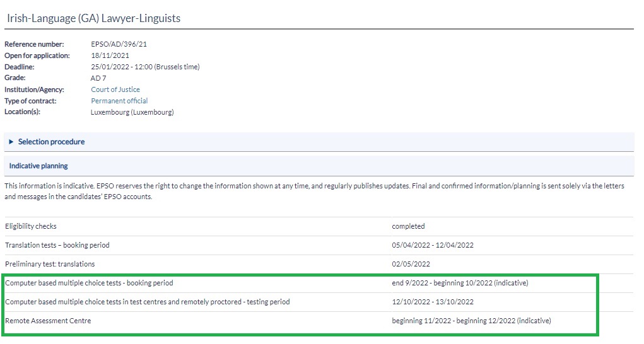Screen dimensions: 644x344
Task: Open the Court of Justice link
Action: pos(115,89)
